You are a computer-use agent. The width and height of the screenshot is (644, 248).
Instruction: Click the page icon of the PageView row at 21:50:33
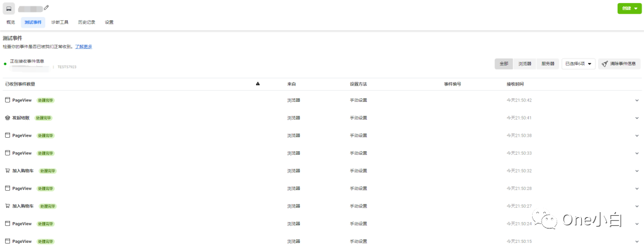(7, 153)
